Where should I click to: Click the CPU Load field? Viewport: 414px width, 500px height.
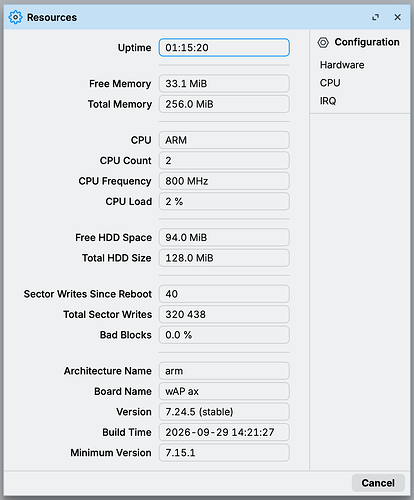(x=224, y=201)
